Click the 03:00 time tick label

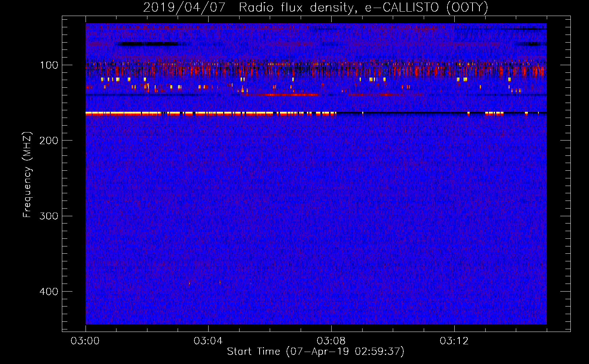click(85, 341)
